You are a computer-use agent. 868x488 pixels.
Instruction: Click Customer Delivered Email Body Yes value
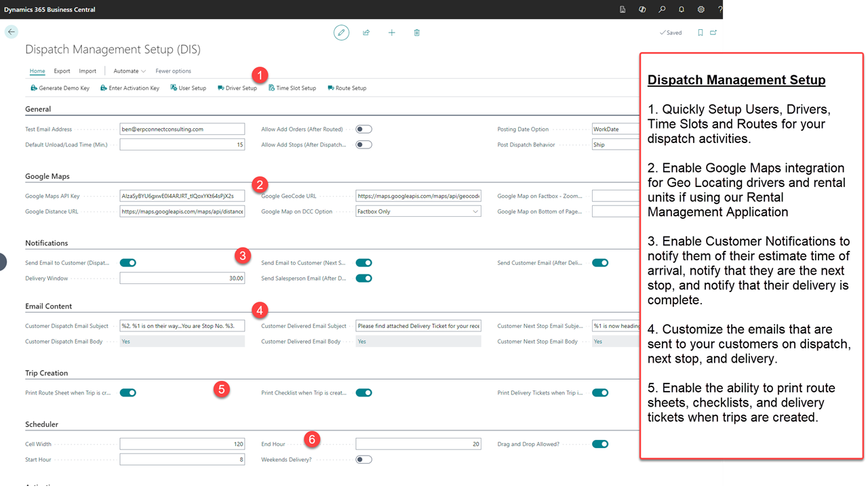tap(418, 342)
